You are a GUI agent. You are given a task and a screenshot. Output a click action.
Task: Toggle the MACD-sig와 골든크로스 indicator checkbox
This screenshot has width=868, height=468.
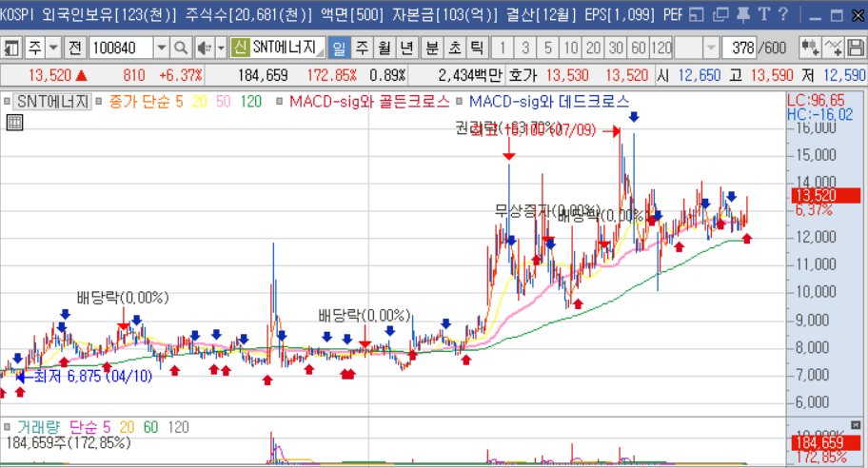[x=279, y=100]
